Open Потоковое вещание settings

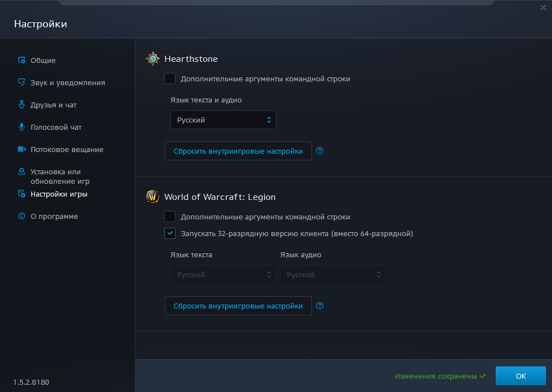(x=67, y=150)
